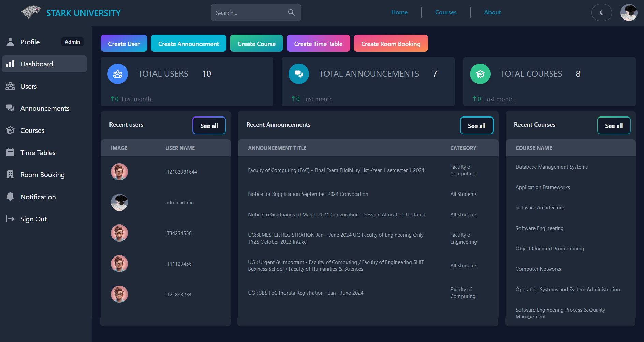Toggle dark mode with the moon button
644x342 pixels.
(601, 13)
